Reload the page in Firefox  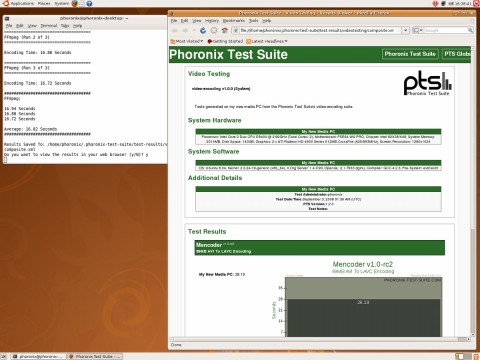tap(203, 30)
